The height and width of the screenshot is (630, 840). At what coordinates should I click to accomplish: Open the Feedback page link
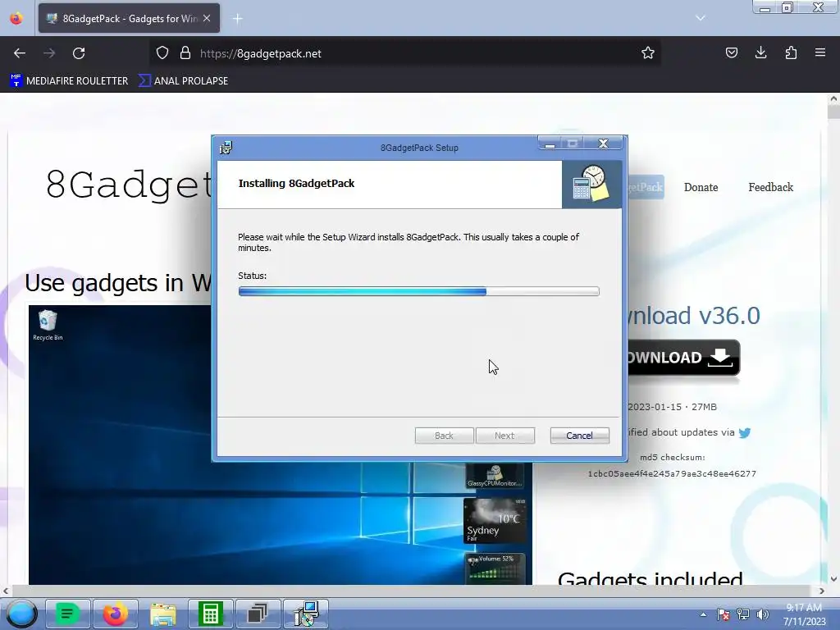(770, 187)
